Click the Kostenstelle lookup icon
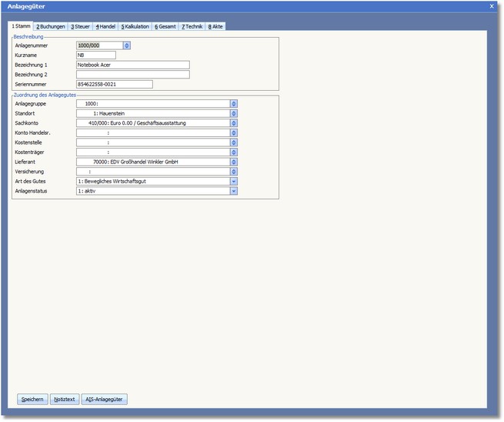 (234, 142)
